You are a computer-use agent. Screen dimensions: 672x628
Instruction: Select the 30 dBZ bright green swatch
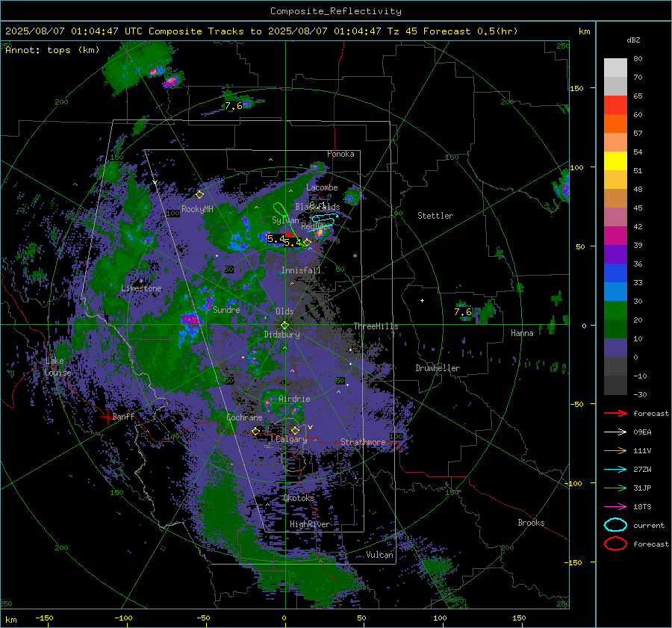[x=615, y=310]
